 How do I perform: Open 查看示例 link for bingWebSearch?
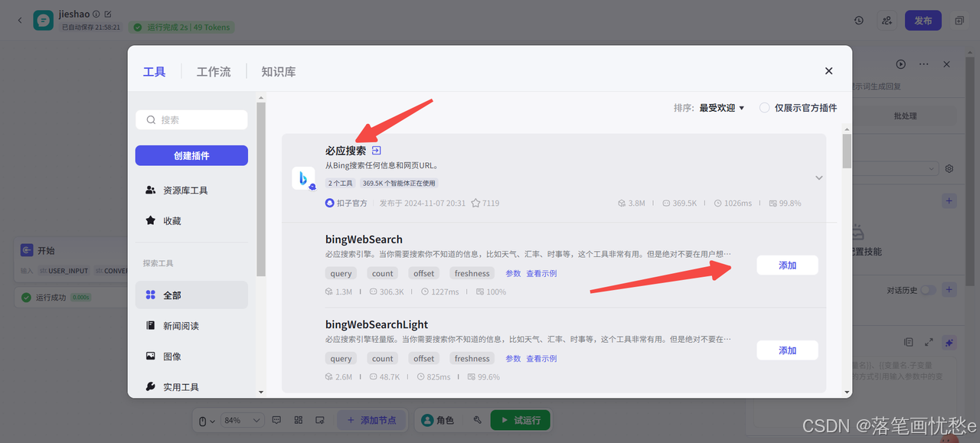[x=541, y=273]
